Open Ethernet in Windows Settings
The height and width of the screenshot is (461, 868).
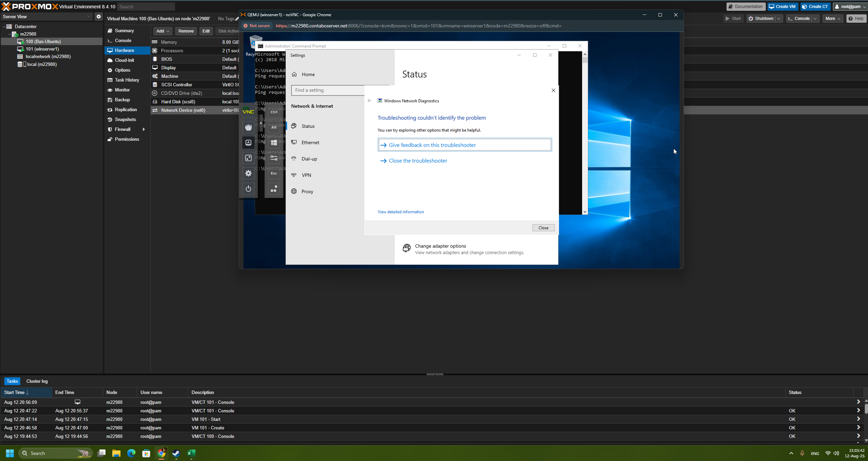tap(310, 143)
